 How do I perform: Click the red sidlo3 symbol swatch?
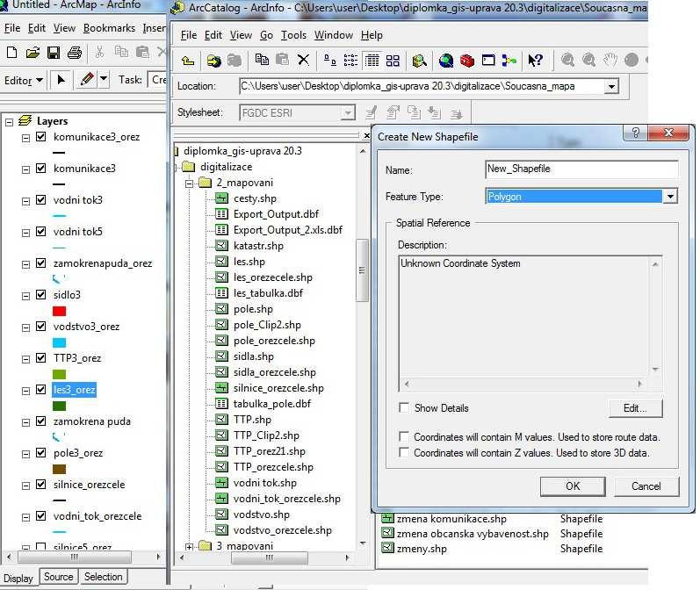[59, 311]
